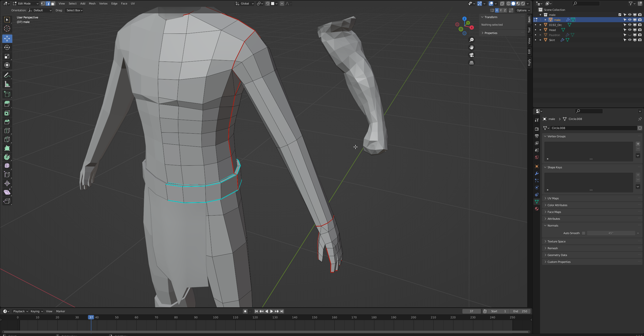Click the Auto Smooth angle slider

click(611, 233)
